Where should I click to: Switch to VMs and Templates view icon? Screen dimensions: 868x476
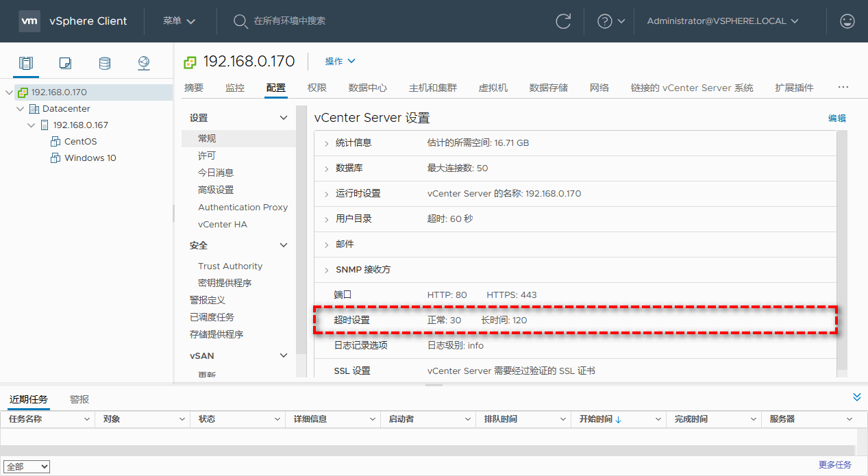[65, 64]
